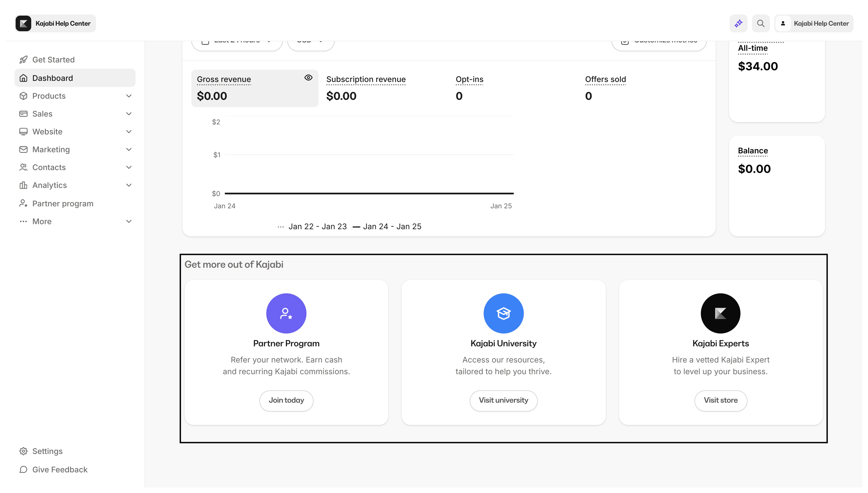The width and height of the screenshot is (868, 493).
Task: Click the black Kajabi Experts logo icon
Action: pos(720,313)
